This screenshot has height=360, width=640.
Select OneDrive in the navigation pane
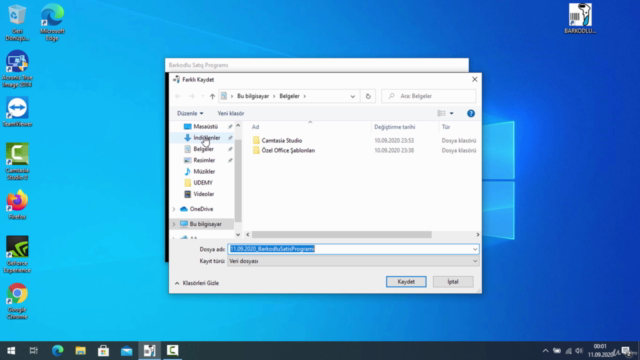pyautogui.click(x=201, y=209)
